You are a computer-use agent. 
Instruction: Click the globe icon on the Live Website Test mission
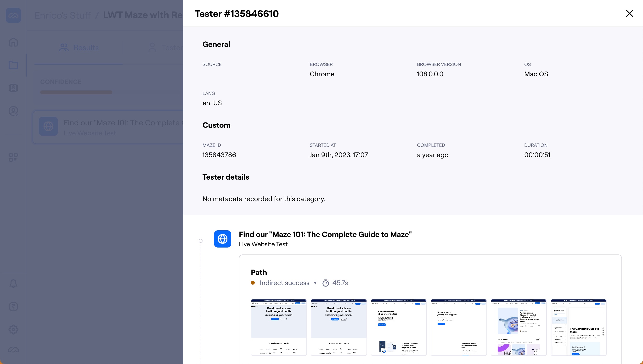(222, 239)
